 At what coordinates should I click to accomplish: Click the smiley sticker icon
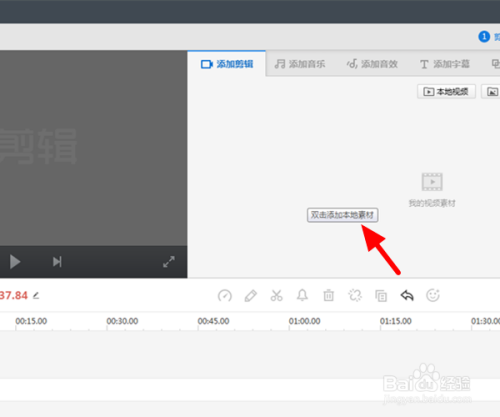(x=433, y=295)
